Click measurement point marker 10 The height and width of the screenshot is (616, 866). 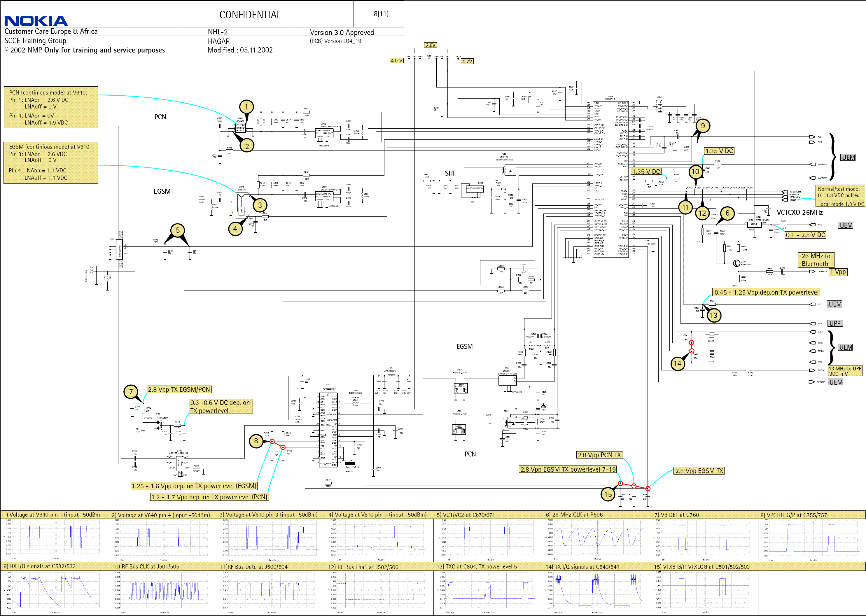[695, 172]
